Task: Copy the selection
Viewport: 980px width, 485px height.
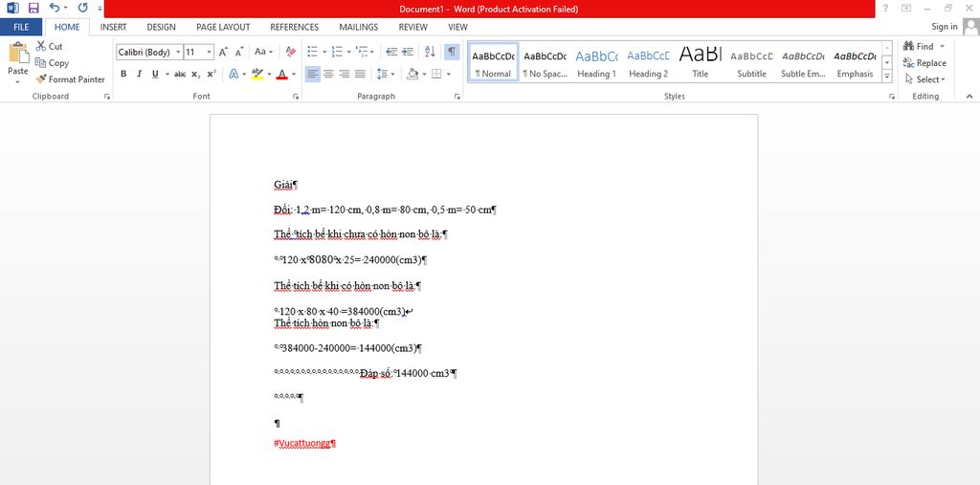Action: [52, 62]
